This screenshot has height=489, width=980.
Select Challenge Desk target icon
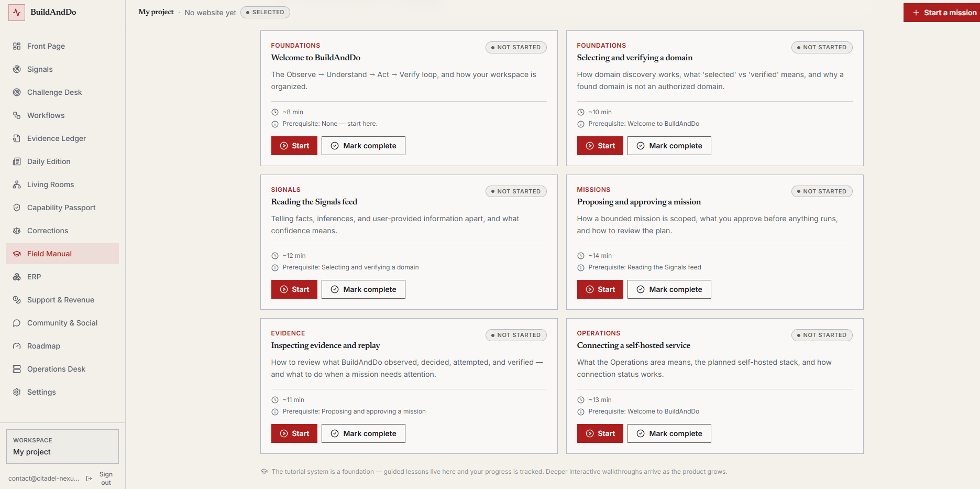click(17, 92)
